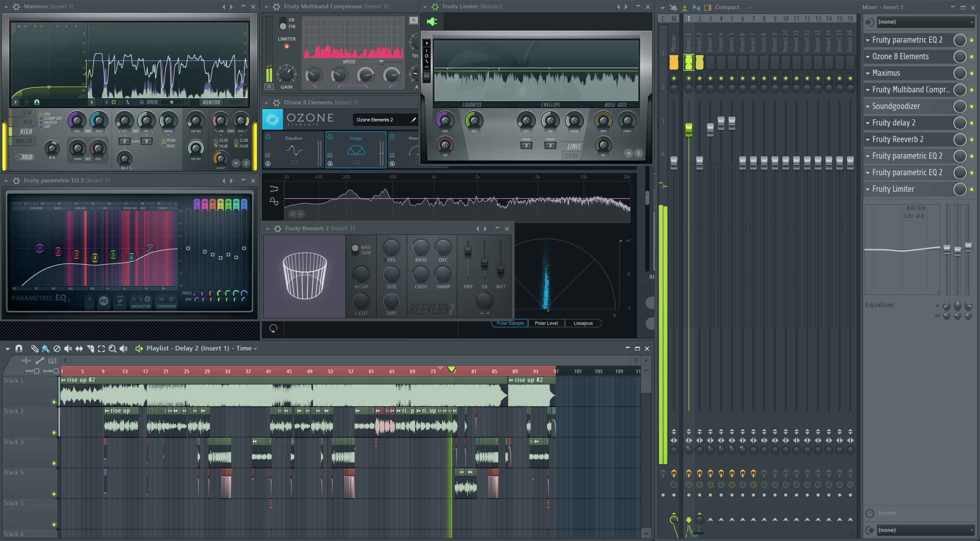Click the Maximus freeze snowflake icon
This screenshot has width=980, height=541.
pyautogui.click(x=27, y=102)
